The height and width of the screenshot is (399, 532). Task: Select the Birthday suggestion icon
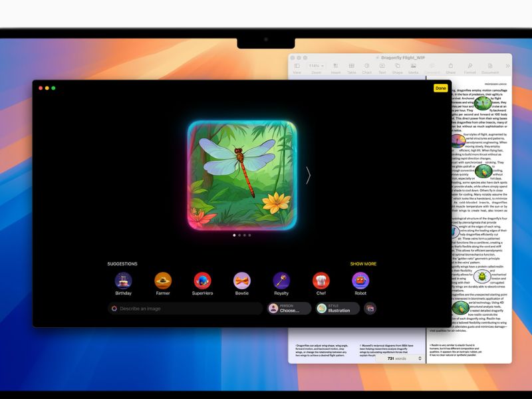pos(123,281)
